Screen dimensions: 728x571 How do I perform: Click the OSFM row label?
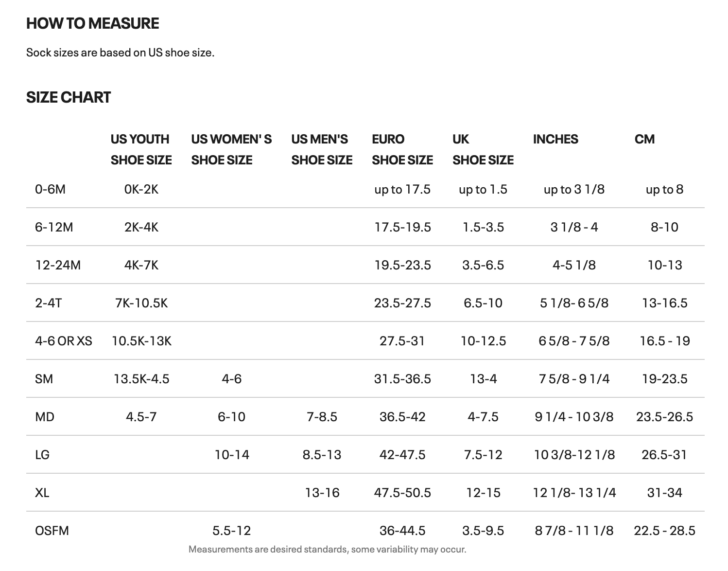tap(52, 530)
